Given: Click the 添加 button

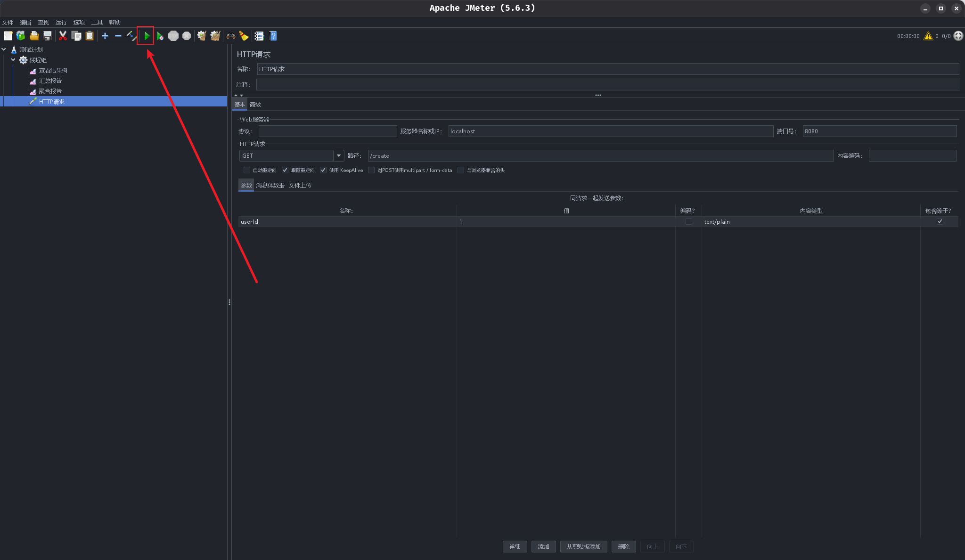Looking at the screenshot, I should pyautogui.click(x=543, y=546).
